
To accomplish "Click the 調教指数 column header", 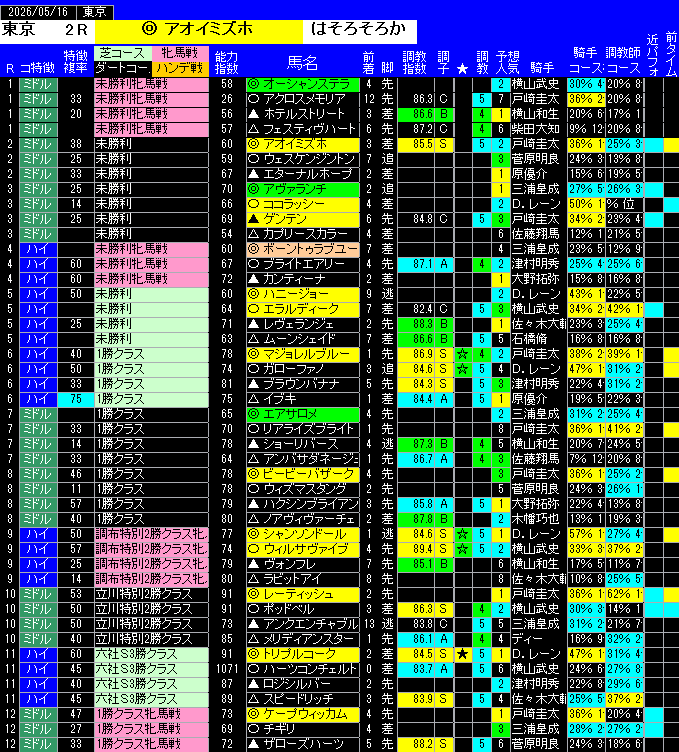I will (x=415, y=63).
